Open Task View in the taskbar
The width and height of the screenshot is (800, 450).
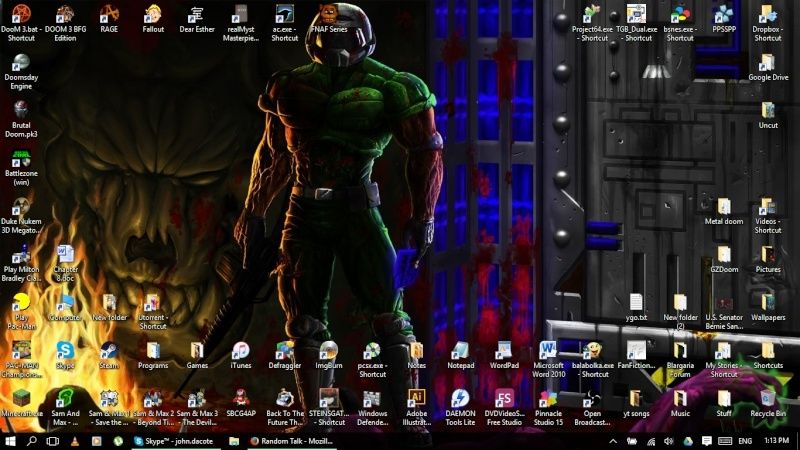coord(53,441)
